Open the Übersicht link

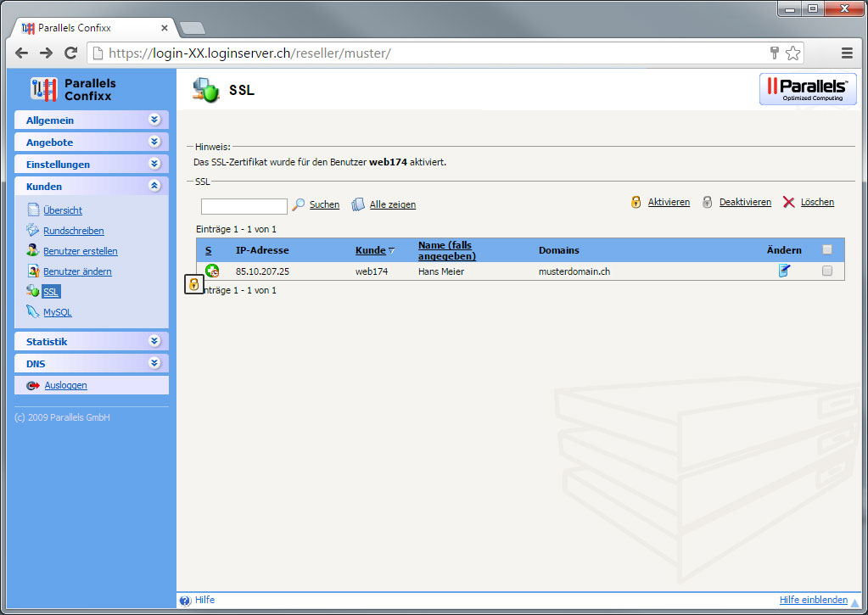(x=63, y=210)
